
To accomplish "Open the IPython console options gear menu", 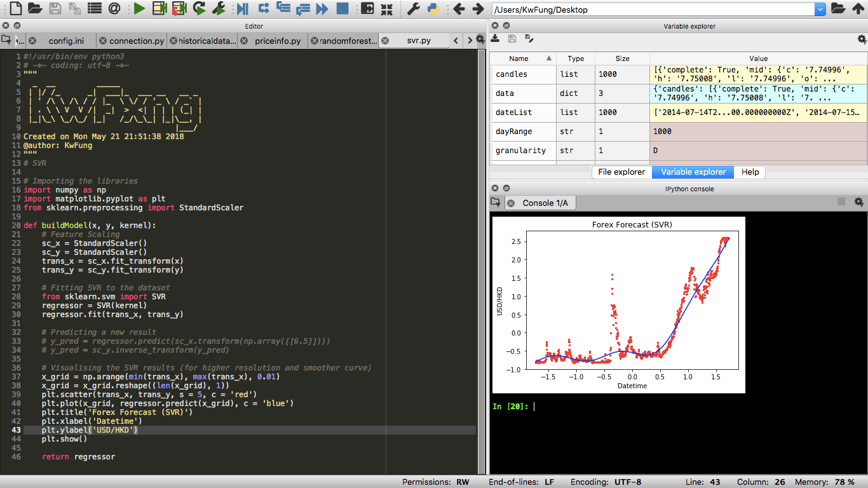I will click(859, 202).
